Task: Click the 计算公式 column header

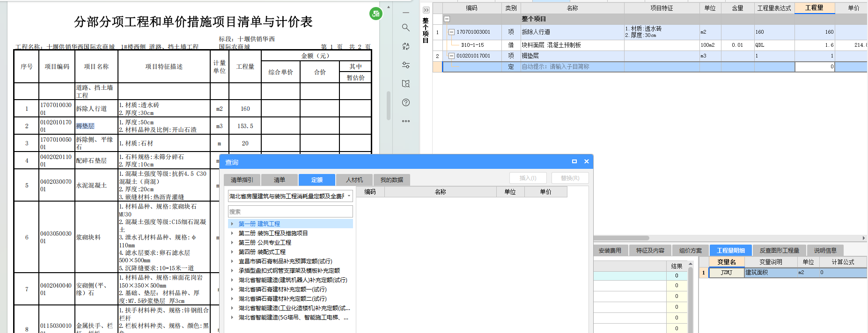Action: 843,262
